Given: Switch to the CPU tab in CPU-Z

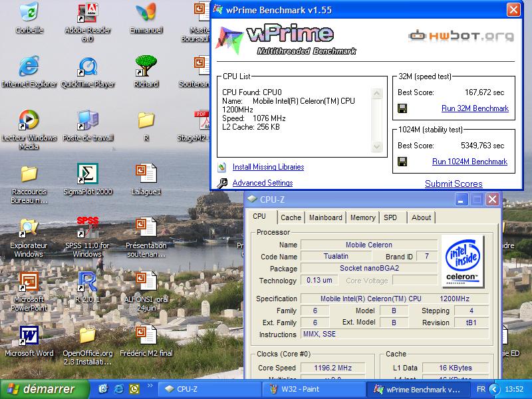Looking at the screenshot, I should pyautogui.click(x=259, y=217).
